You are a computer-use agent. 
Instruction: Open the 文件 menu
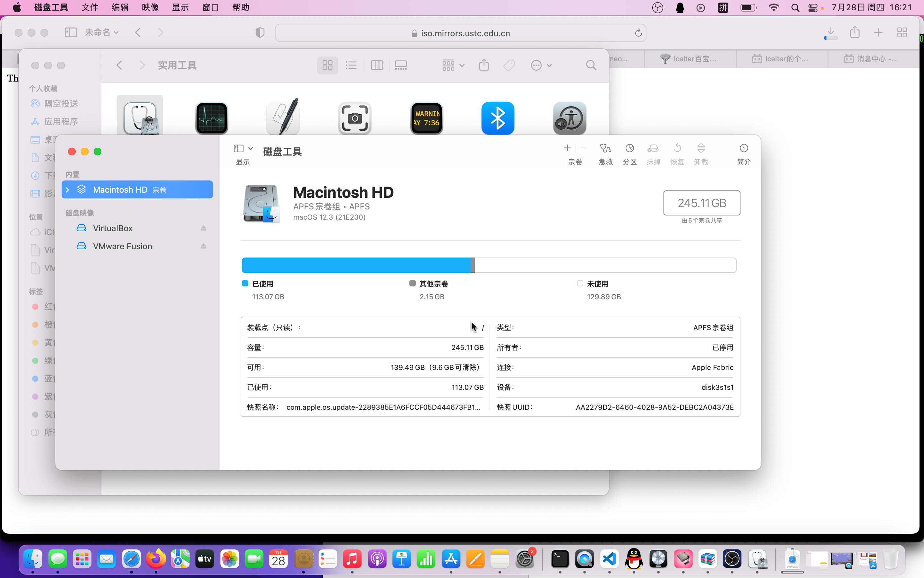(90, 8)
